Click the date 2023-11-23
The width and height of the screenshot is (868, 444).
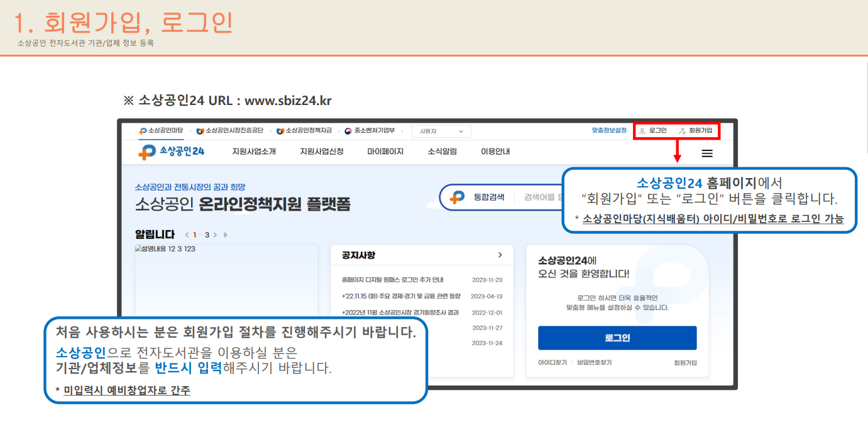pos(487,280)
